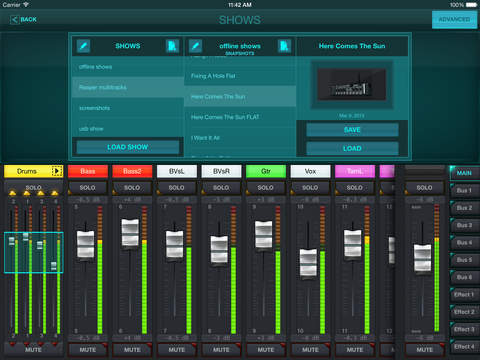
Task: Switch to the Effect 1 tab
Action: [464, 294]
